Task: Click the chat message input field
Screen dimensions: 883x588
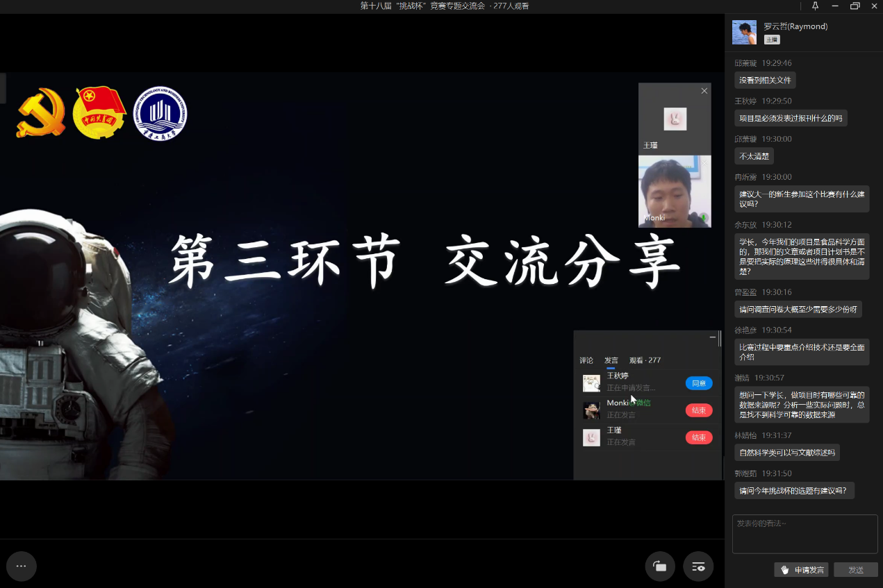Action: tap(804, 534)
